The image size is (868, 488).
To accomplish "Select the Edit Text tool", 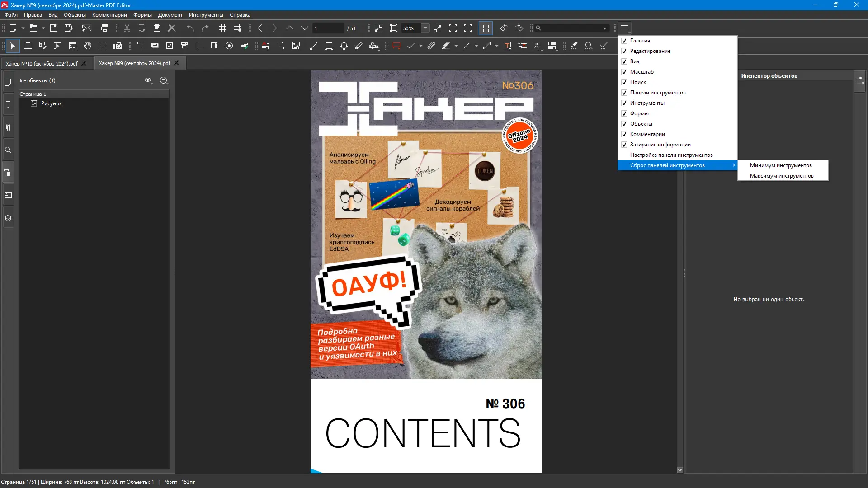I will coord(28,46).
